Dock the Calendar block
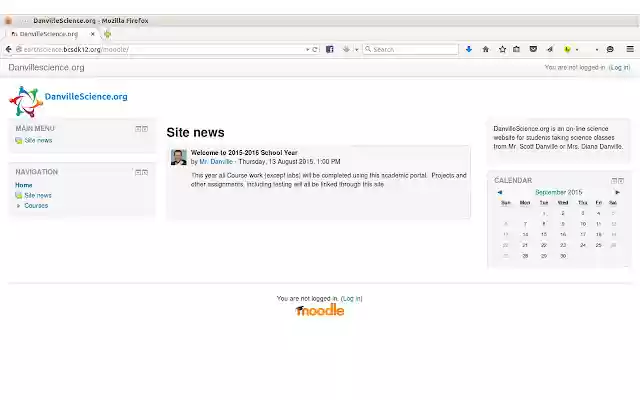Screen dimensions: 640x400 click(x=621, y=181)
